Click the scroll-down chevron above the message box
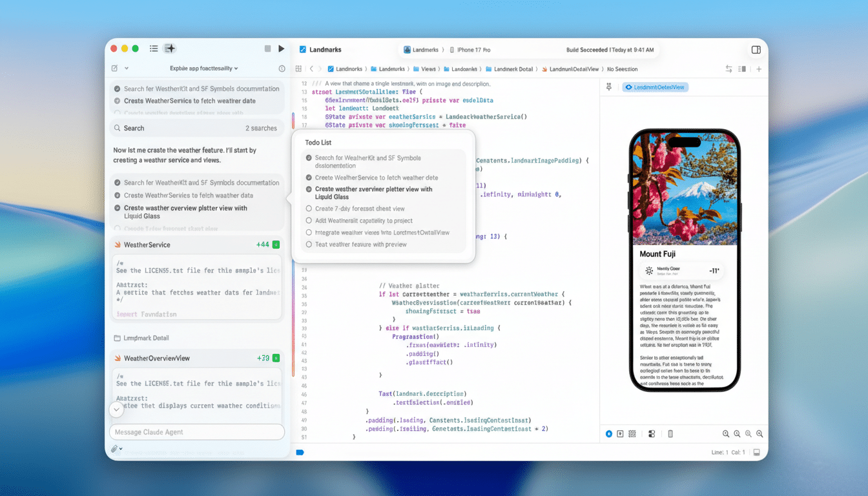Image resolution: width=868 pixels, height=496 pixels. pos(117,409)
